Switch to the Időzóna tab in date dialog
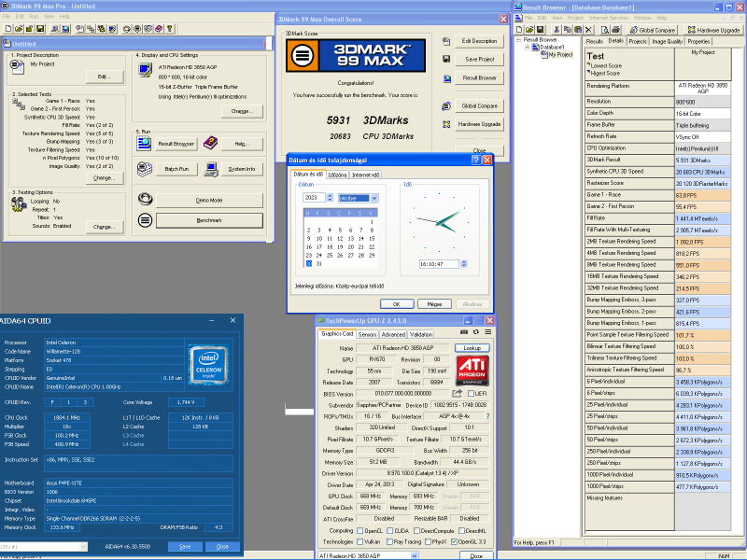Image resolution: width=747 pixels, height=560 pixels. click(337, 175)
